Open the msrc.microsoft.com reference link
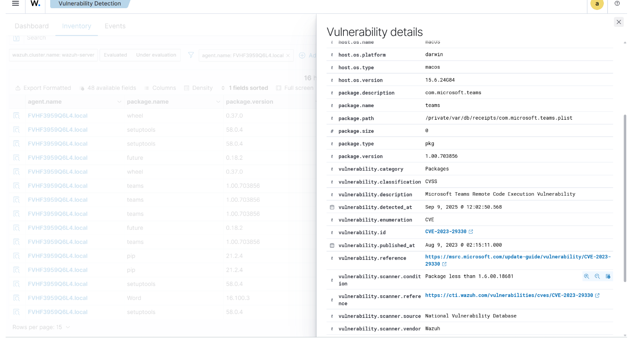644x346 pixels. (x=518, y=260)
